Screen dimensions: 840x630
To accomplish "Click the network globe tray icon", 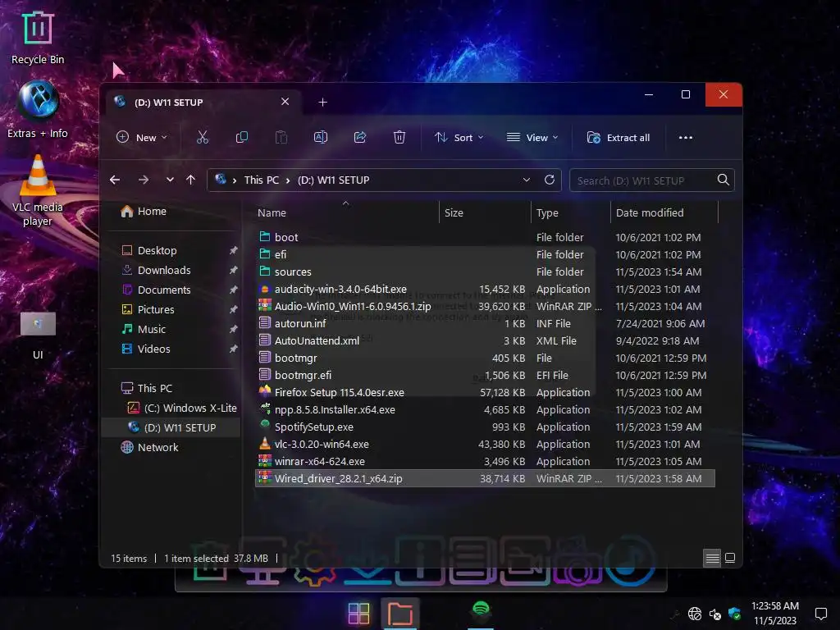I will [x=695, y=614].
